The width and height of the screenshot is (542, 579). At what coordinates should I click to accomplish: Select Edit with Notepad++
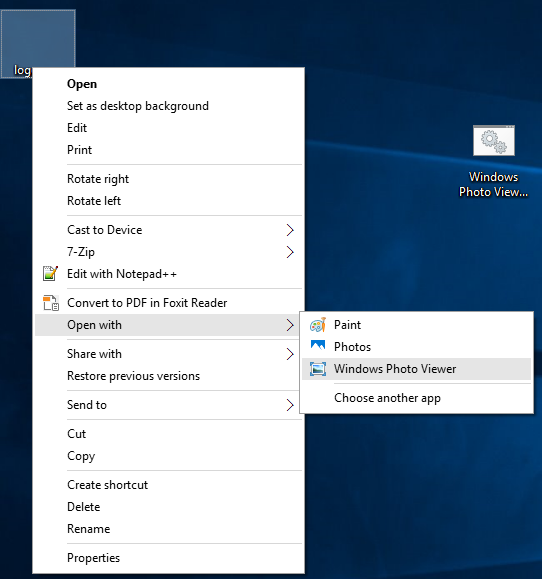click(168, 274)
